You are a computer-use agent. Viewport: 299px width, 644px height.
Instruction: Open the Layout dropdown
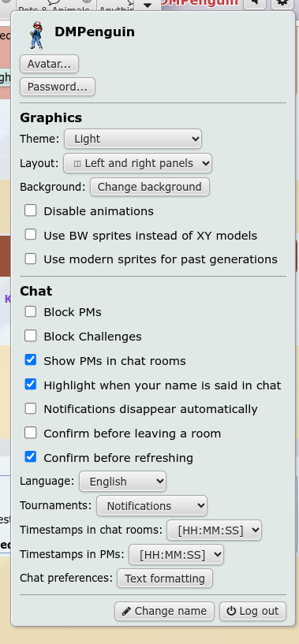137,163
